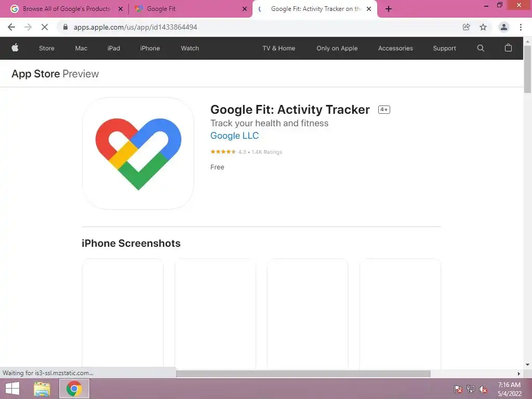Image resolution: width=532 pixels, height=399 pixels.
Task: Open the Accessories menu item
Action: pos(395,48)
